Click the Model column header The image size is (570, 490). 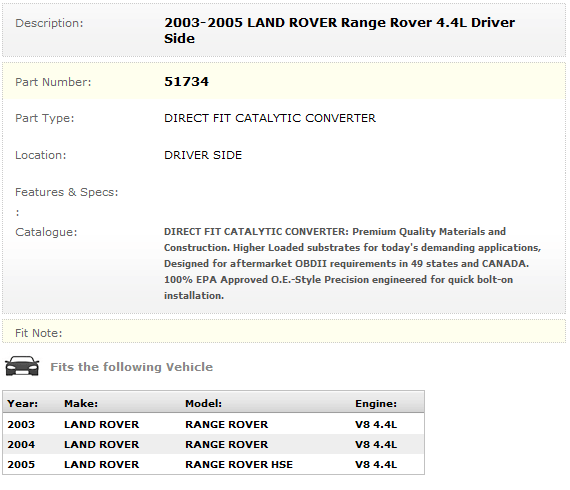pos(204,403)
